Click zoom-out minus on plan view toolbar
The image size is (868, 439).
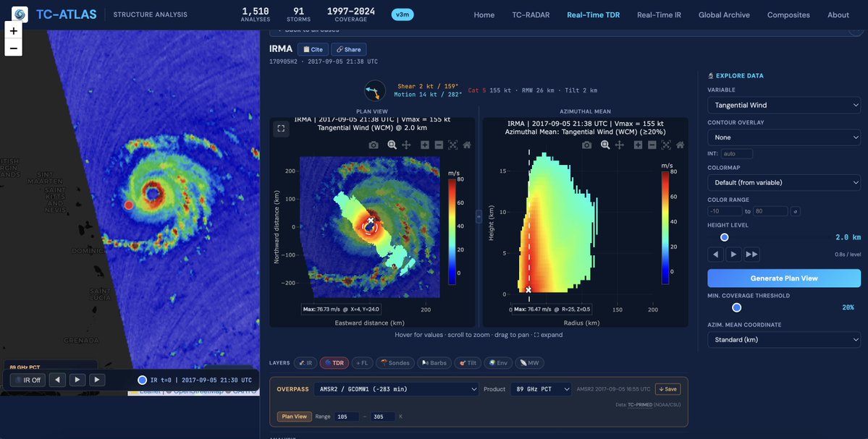[x=439, y=145]
